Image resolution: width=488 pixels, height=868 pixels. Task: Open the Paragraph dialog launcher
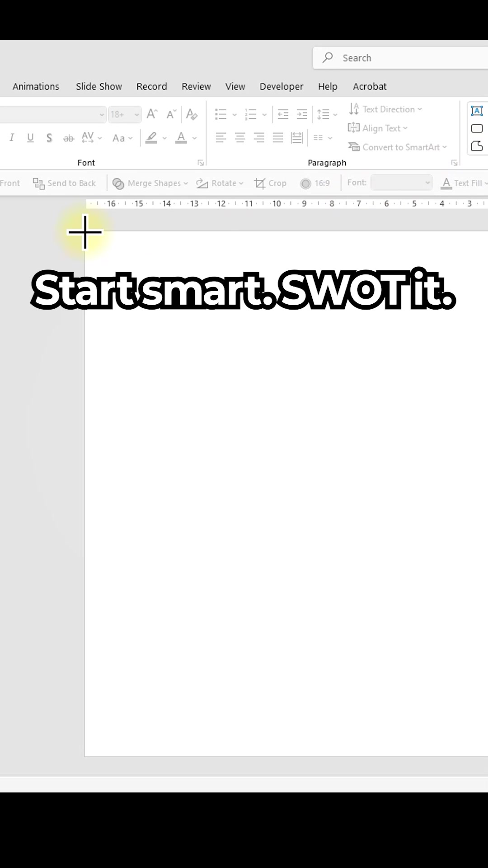(454, 163)
